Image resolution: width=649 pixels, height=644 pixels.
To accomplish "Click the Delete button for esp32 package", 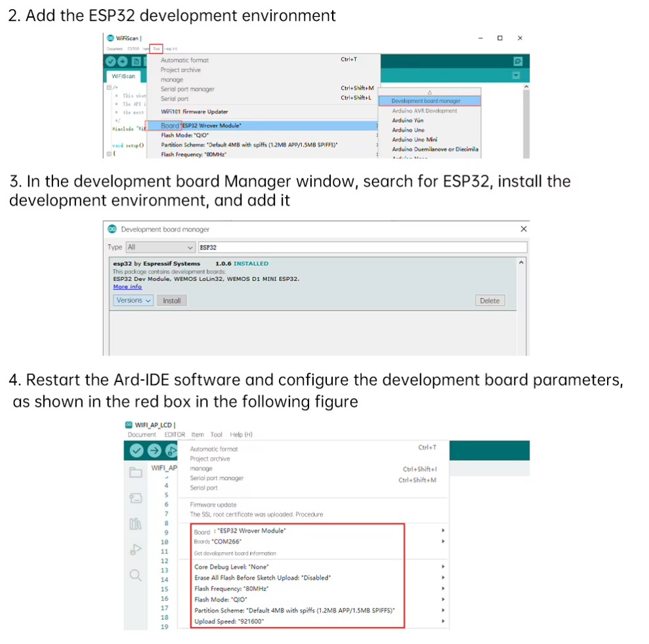I will pos(490,301).
